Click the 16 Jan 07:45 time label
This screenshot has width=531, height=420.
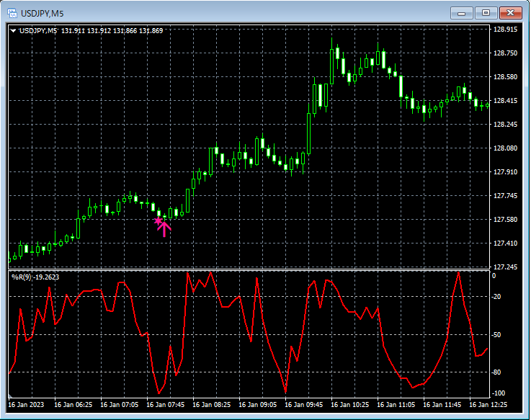165,405
